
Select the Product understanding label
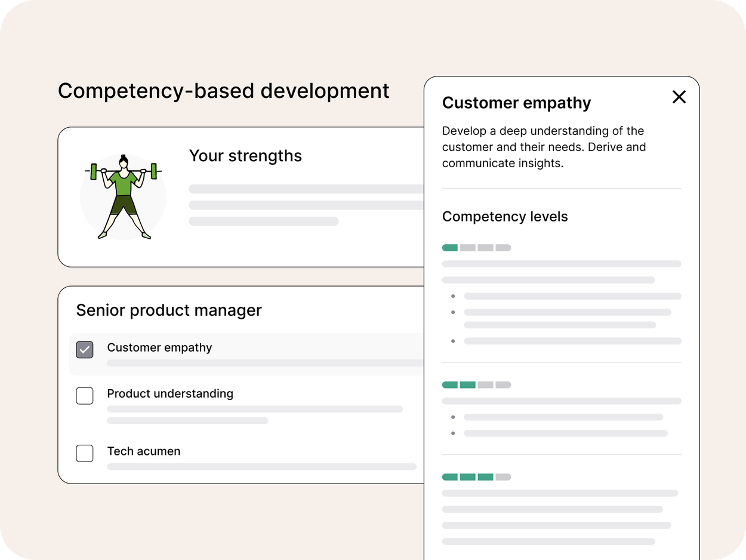(170, 393)
